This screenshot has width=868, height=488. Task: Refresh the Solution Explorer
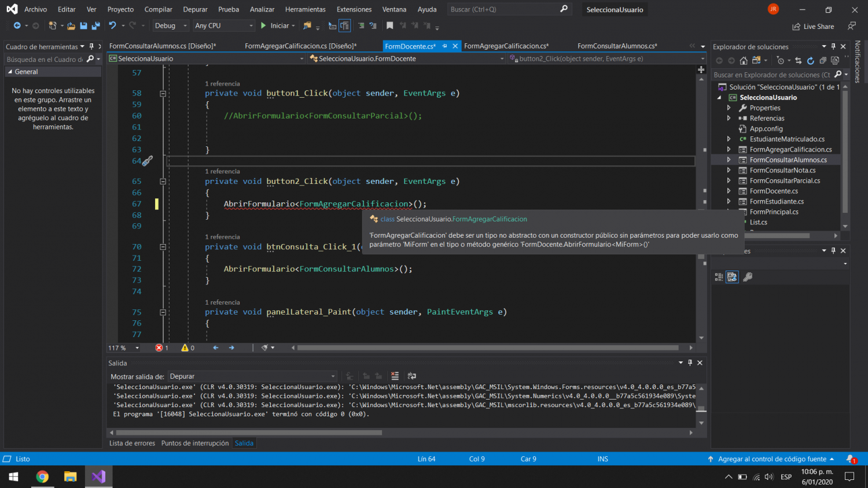click(x=811, y=61)
